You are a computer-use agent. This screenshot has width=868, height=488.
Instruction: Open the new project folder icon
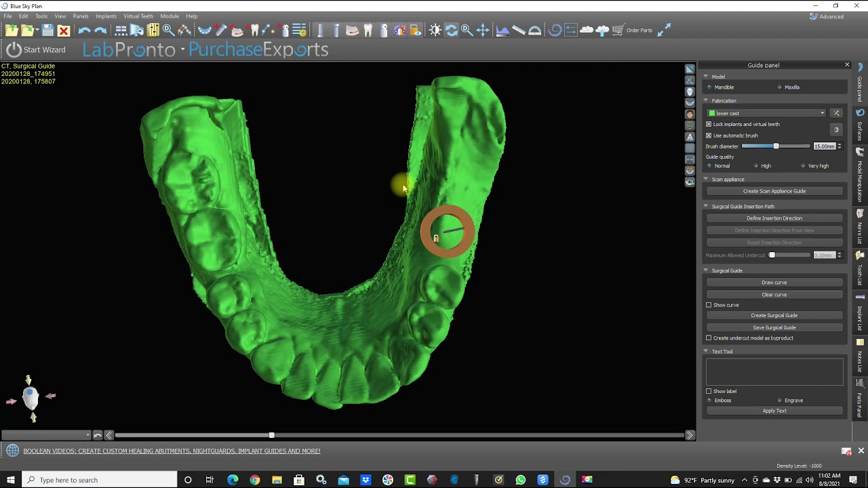12,30
